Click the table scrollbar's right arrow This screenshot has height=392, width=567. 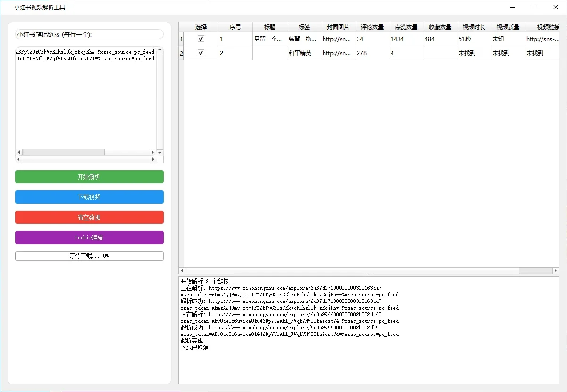[x=556, y=271]
